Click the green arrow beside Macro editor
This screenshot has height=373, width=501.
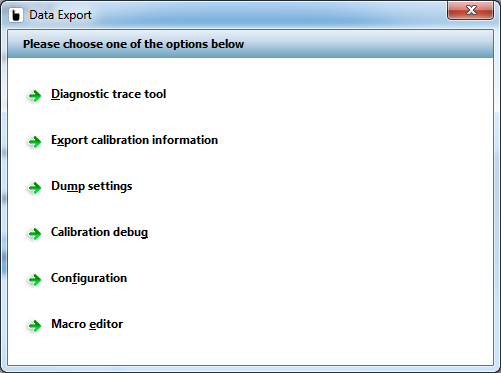(35, 326)
